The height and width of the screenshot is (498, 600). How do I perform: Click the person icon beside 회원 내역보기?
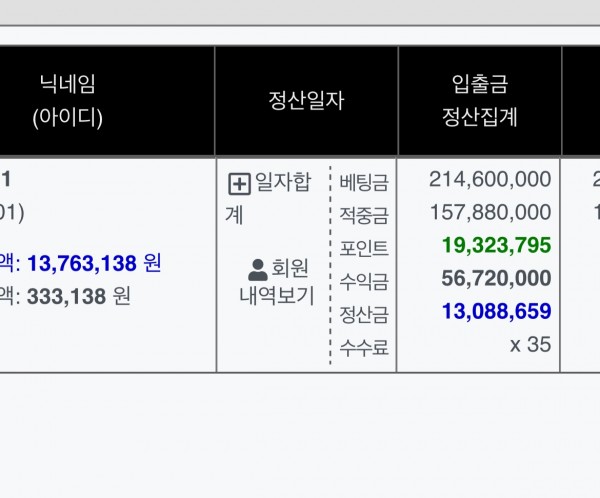[x=258, y=269]
